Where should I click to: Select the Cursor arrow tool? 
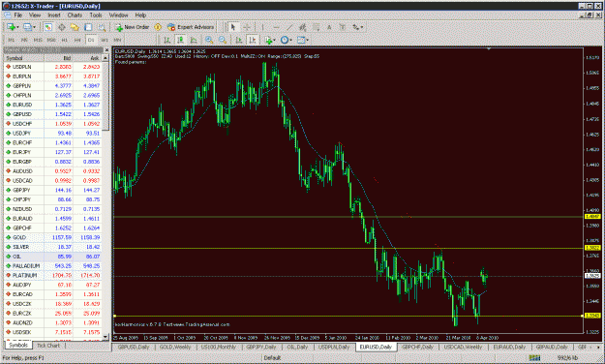pos(232,27)
